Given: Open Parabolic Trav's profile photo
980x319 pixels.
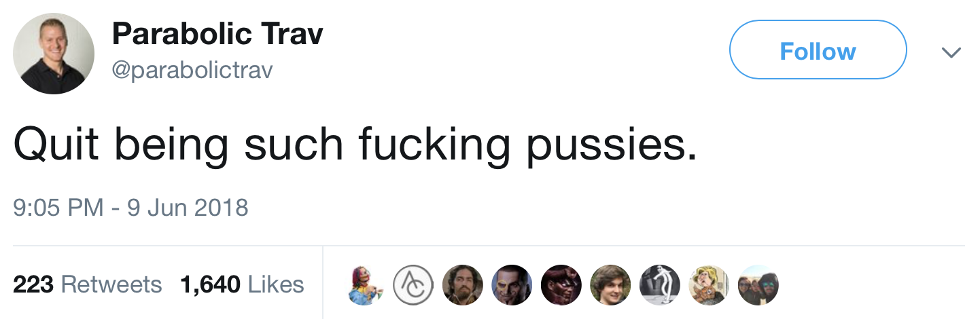Looking at the screenshot, I should point(54,53).
